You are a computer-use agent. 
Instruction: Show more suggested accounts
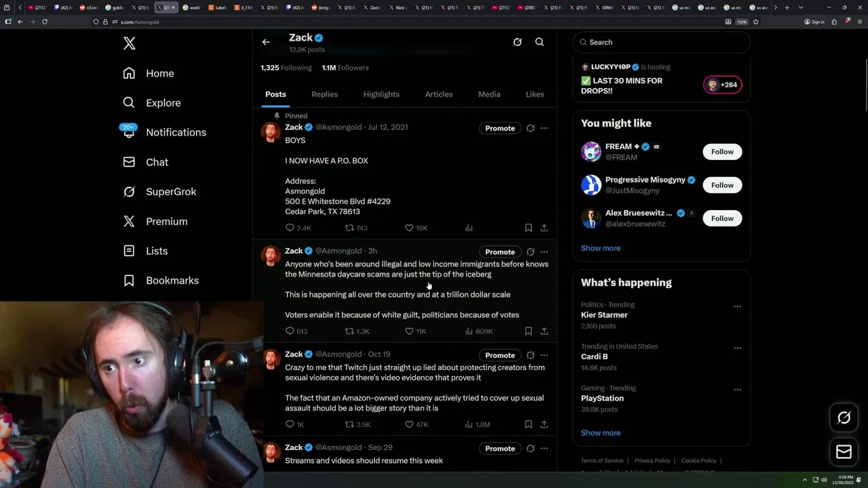pyautogui.click(x=601, y=248)
